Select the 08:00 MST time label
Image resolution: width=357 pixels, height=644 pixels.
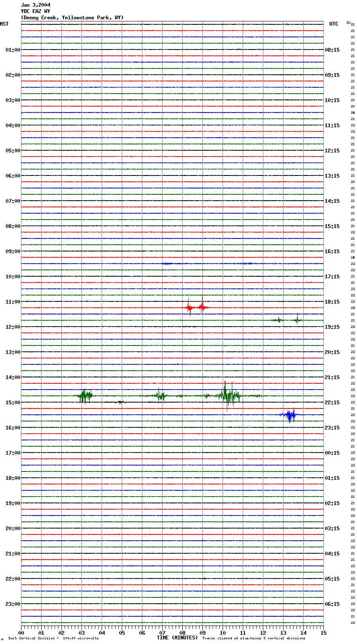(13, 226)
